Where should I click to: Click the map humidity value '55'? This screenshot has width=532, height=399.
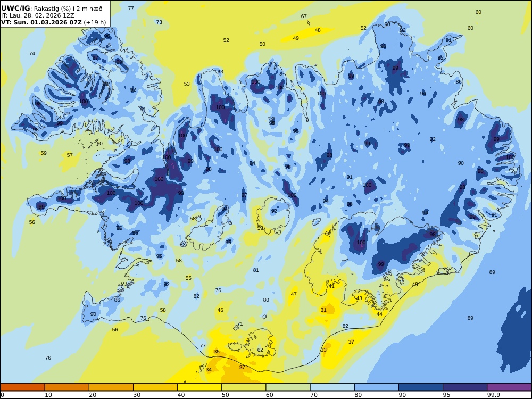tap(188, 278)
